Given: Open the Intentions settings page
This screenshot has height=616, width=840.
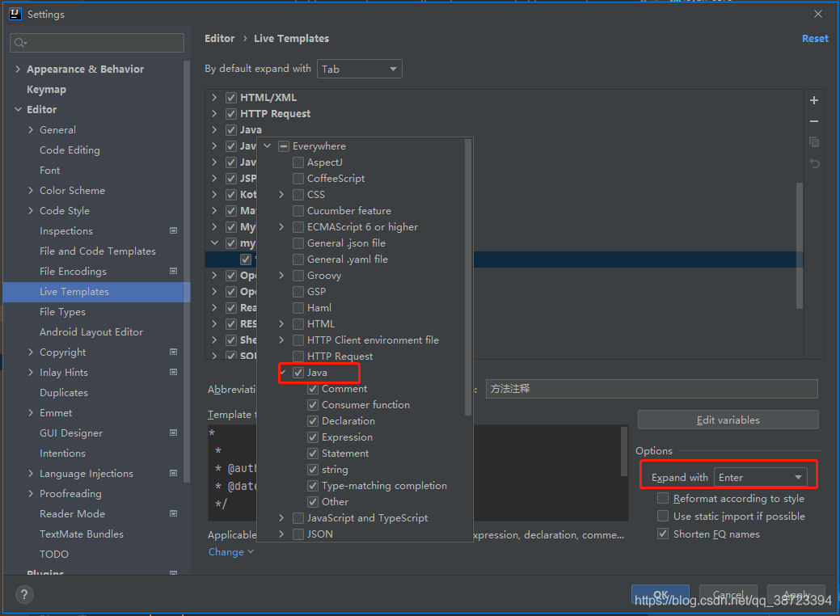Looking at the screenshot, I should (x=63, y=454).
